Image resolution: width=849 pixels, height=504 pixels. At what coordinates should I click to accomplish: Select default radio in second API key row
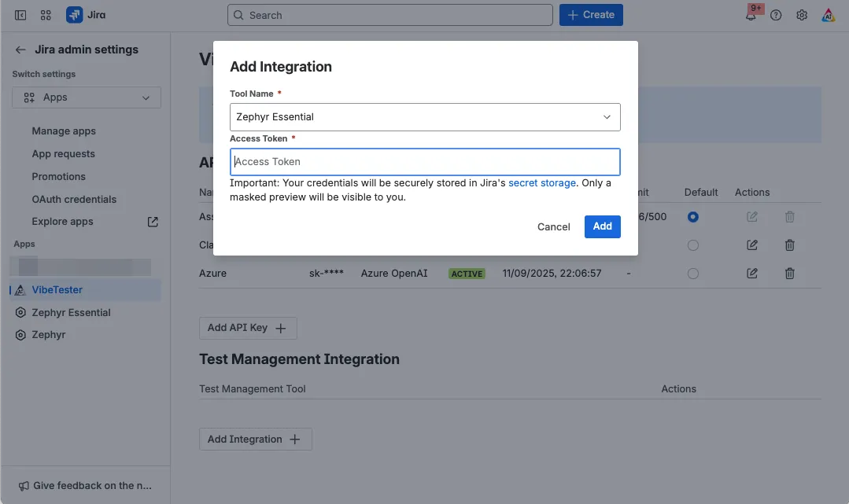click(693, 245)
